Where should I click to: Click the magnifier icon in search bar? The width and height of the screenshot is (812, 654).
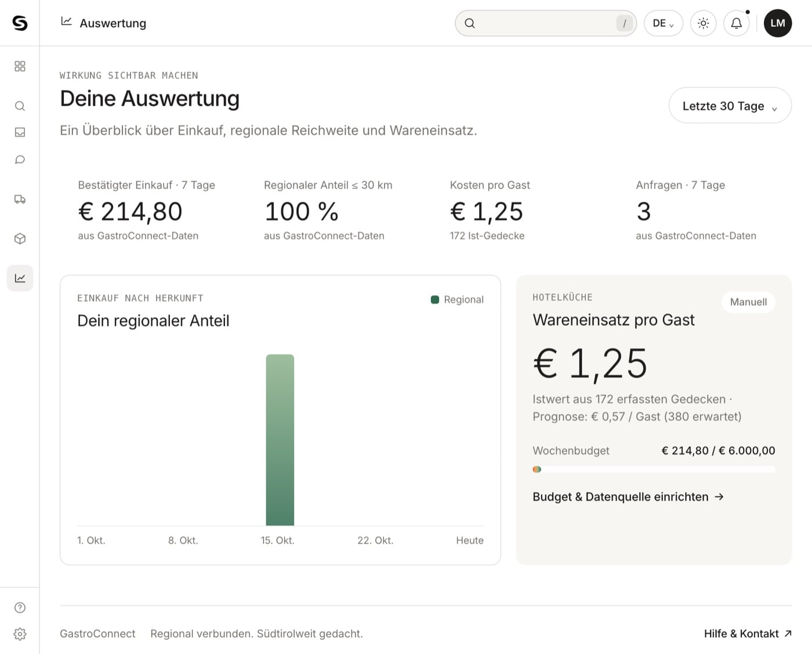[x=470, y=23]
